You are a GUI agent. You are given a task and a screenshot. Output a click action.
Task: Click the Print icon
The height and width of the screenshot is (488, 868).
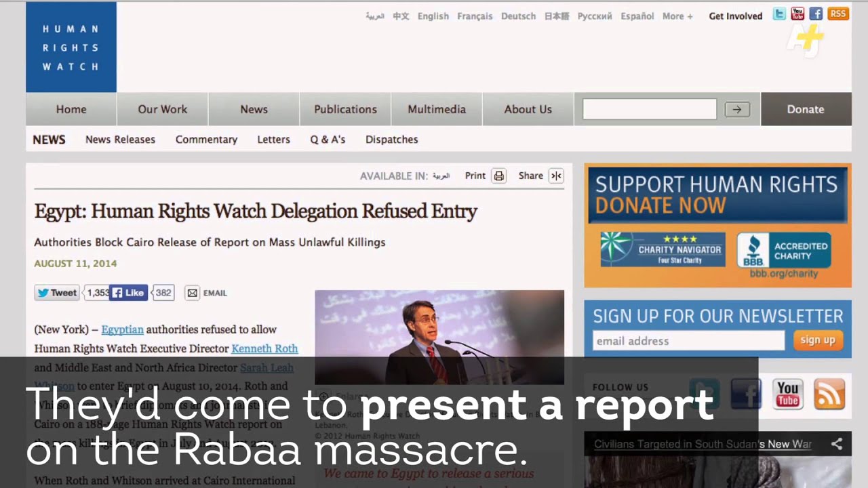(x=499, y=176)
